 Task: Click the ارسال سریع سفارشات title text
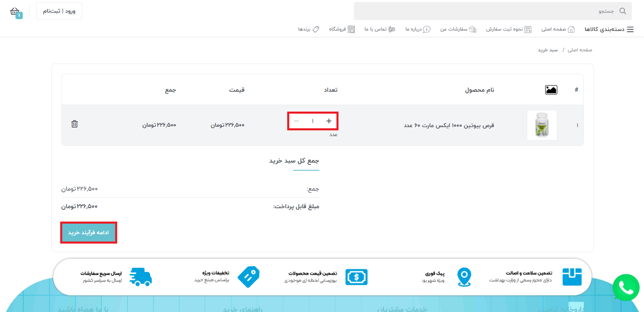(101, 273)
